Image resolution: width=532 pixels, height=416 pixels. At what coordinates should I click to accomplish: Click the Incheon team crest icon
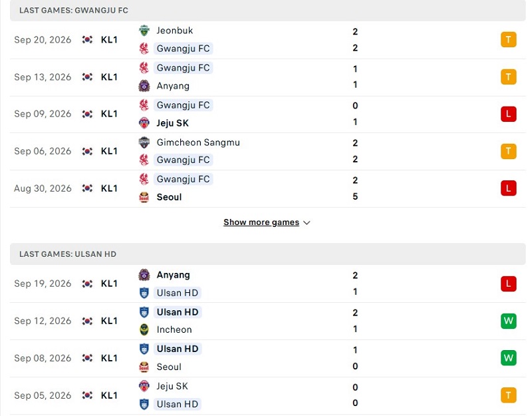point(144,329)
